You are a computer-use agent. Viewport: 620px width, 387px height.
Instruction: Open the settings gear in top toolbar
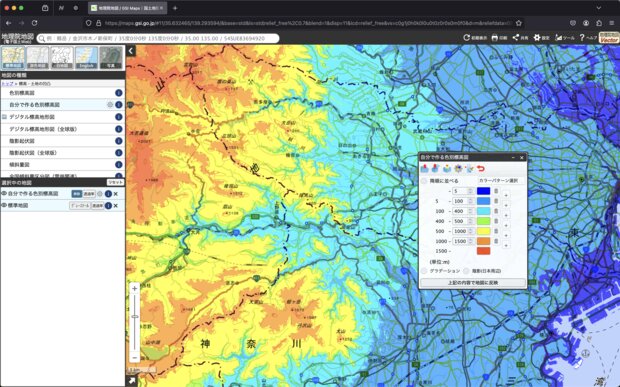pos(537,38)
